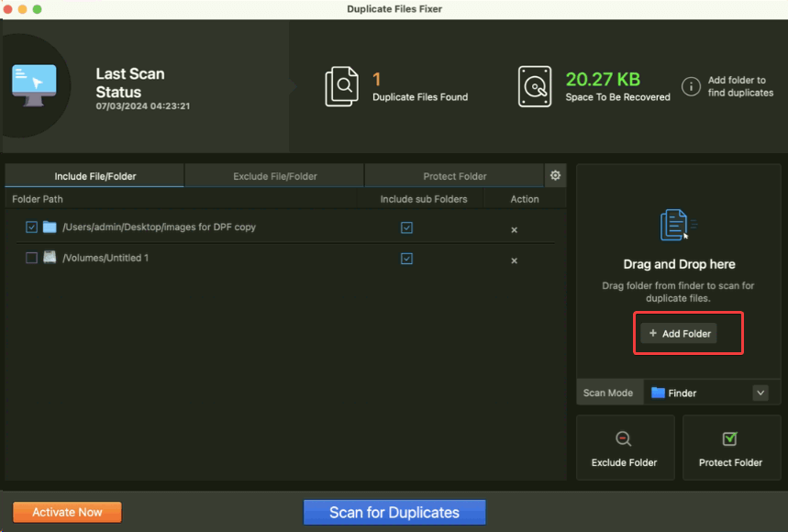Click the Protect Folder checkmark icon
788x532 pixels.
(729, 438)
